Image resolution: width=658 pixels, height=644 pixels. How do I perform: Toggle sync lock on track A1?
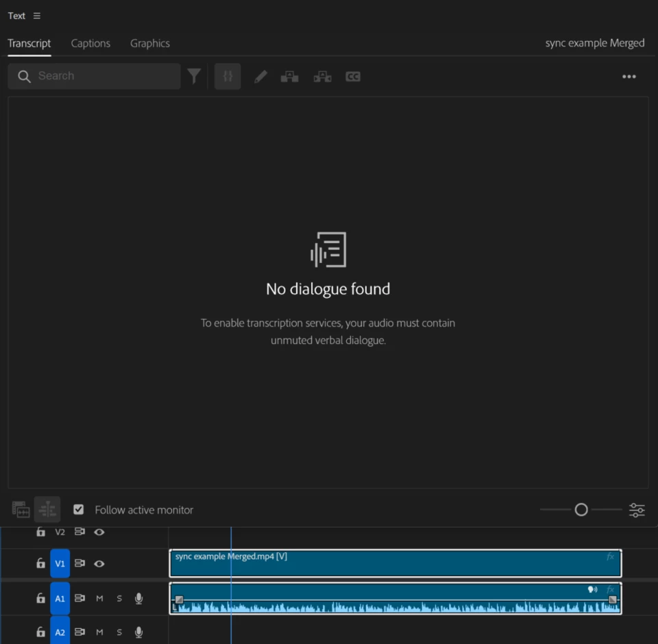point(80,598)
